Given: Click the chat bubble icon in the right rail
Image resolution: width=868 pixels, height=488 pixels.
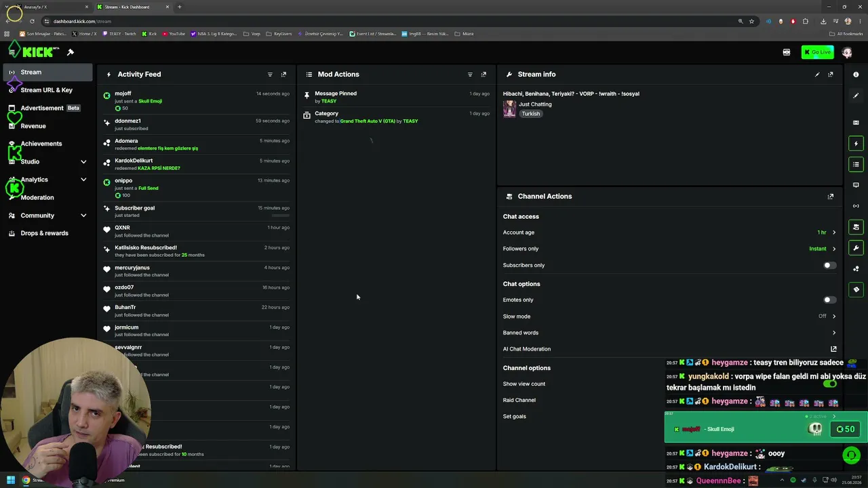Looking at the screenshot, I should pos(856,185).
